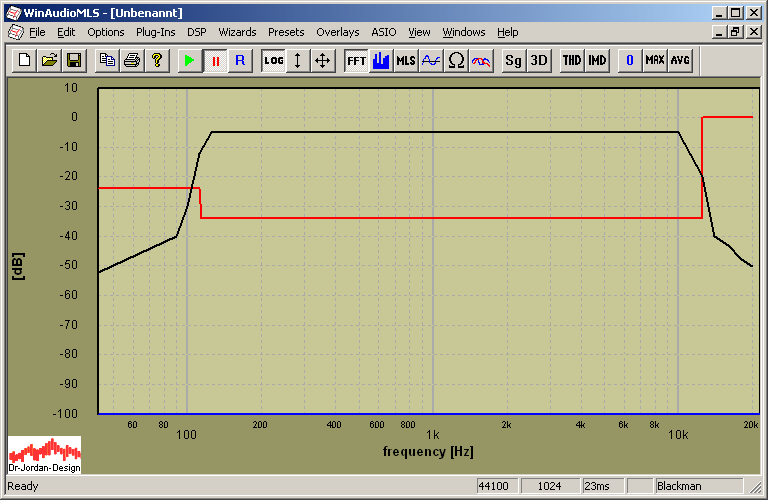768x500 pixels.
Task: Click the IMD intermodulation button
Action: pos(597,60)
